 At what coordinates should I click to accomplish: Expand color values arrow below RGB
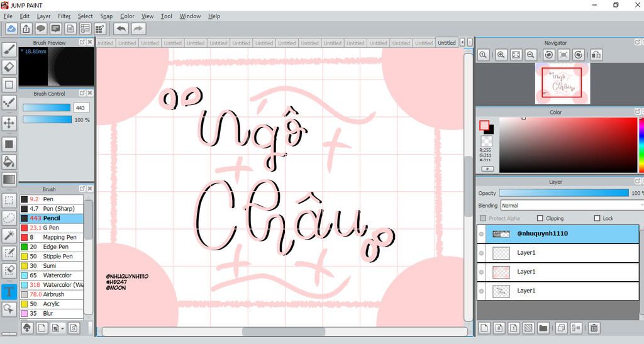click(487, 169)
